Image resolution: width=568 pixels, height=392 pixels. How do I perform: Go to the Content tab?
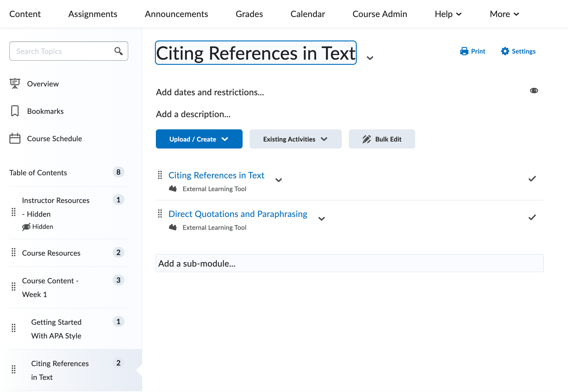[x=25, y=14]
